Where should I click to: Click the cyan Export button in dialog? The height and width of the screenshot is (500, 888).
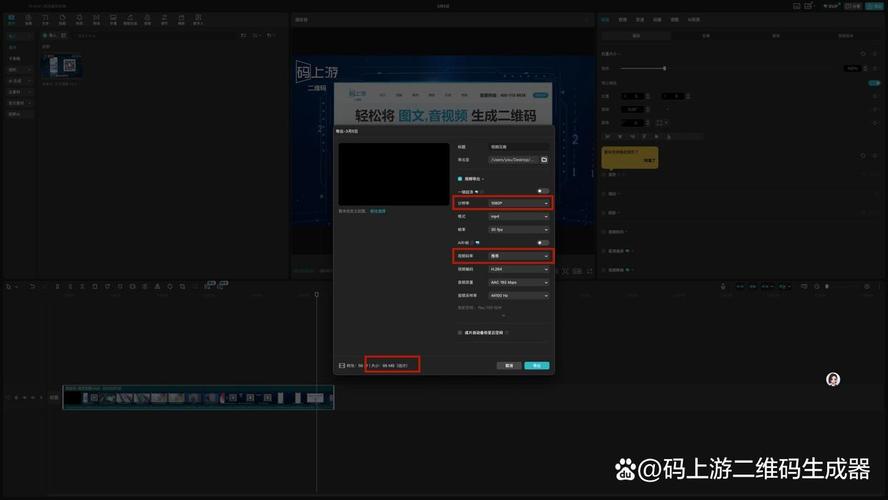537,366
